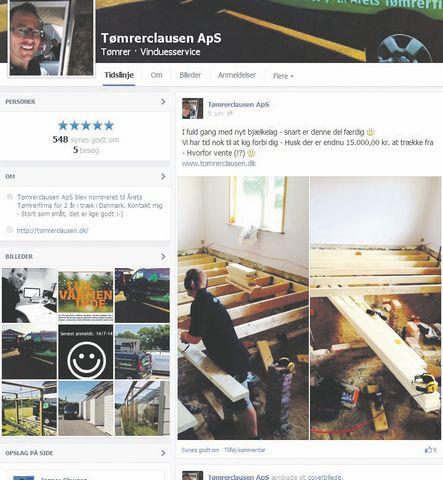Click Tilføj kommentar link
Screen dimensions: 443x480
[x=245, y=450]
